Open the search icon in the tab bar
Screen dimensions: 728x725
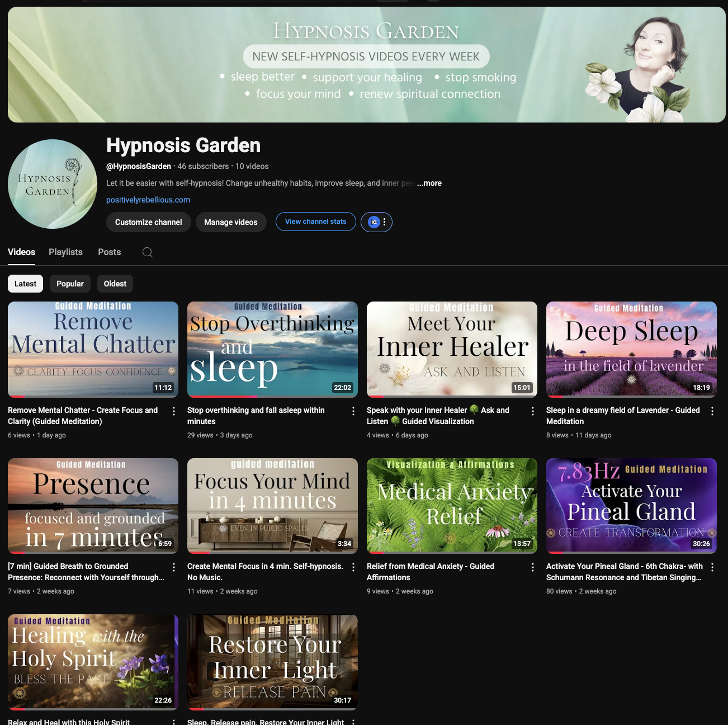[148, 252]
